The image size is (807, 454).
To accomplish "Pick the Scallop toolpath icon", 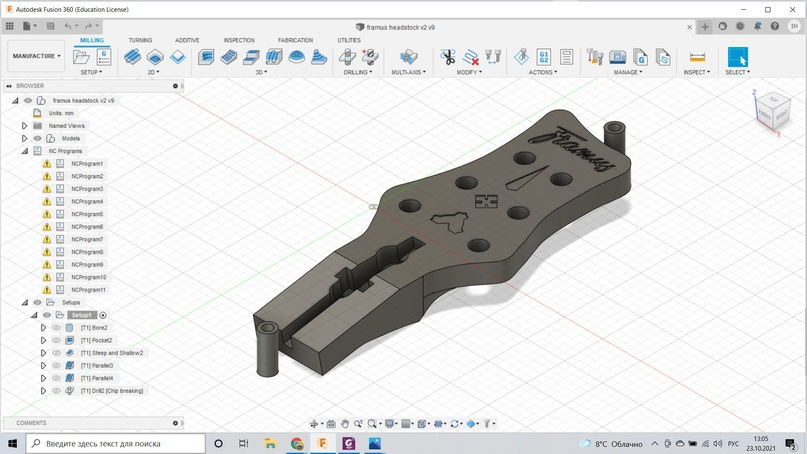I will [297, 57].
